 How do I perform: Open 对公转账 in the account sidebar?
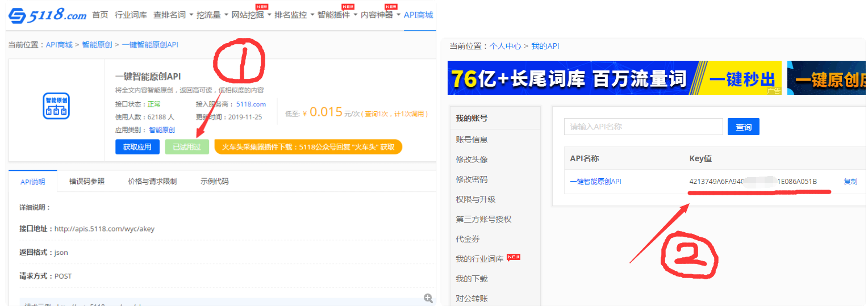(x=471, y=299)
